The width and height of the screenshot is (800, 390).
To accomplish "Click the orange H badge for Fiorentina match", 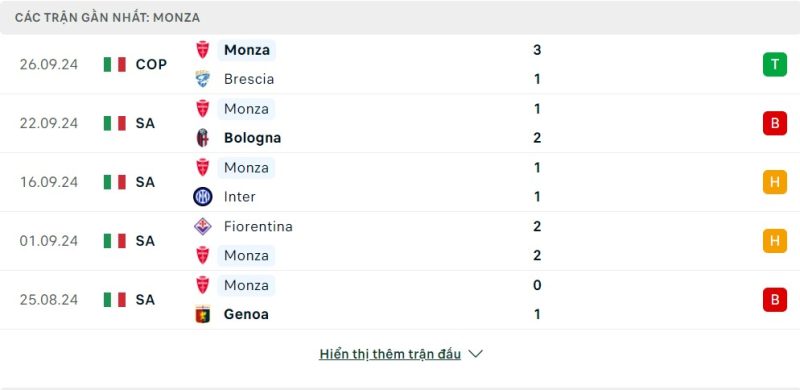I will [774, 241].
